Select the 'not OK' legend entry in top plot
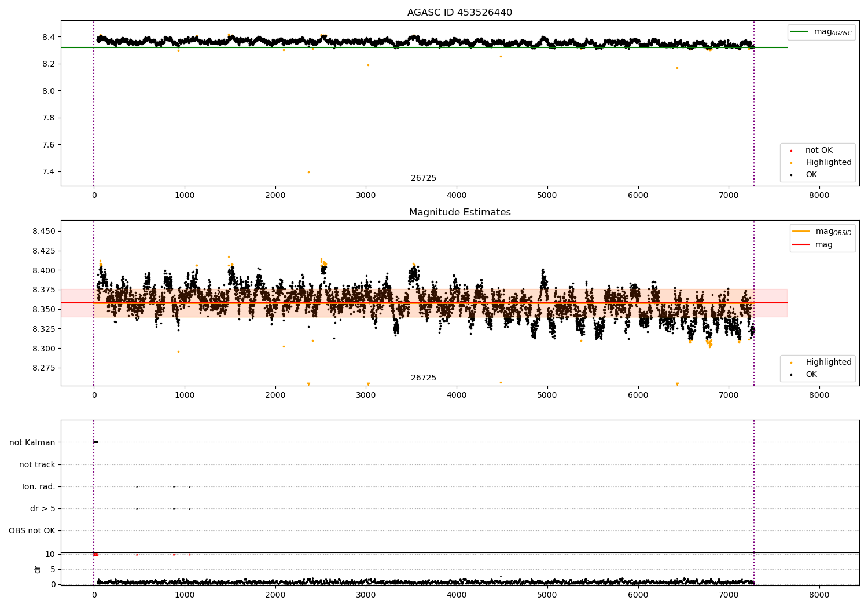868x608 pixels. click(819, 150)
